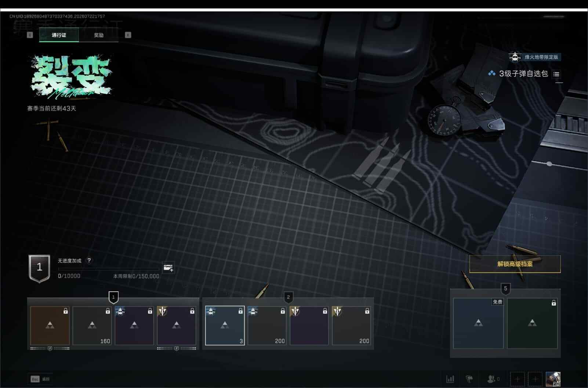Screen dimensions: 588x388
Task: Select the tier 1 reward card showing 160
Action: tap(92, 326)
